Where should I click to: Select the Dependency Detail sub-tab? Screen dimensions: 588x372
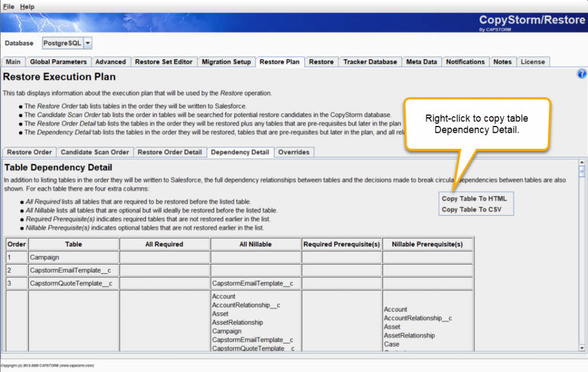click(240, 152)
